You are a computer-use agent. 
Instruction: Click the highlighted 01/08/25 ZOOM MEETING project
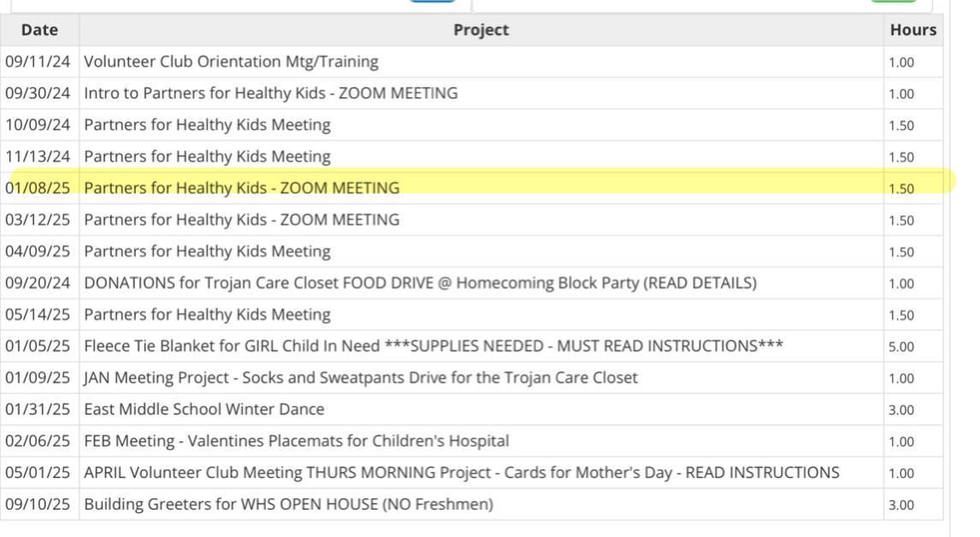click(241, 188)
